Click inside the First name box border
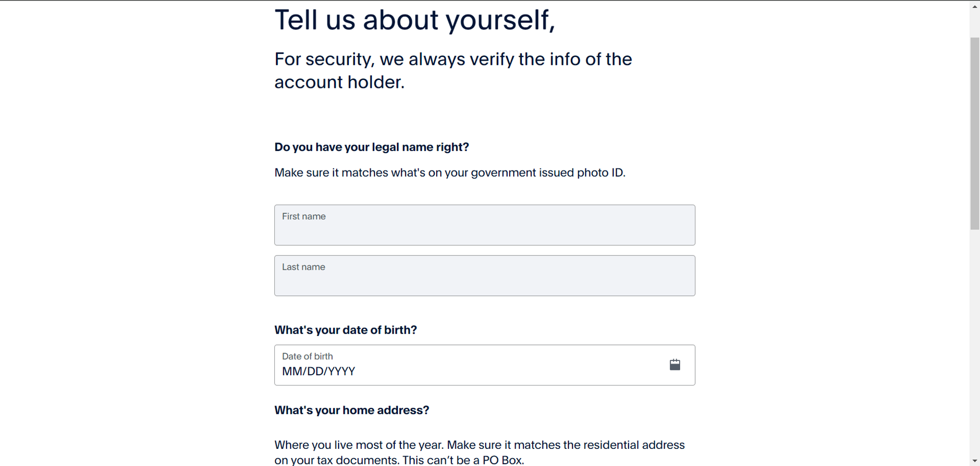 [485, 225]
